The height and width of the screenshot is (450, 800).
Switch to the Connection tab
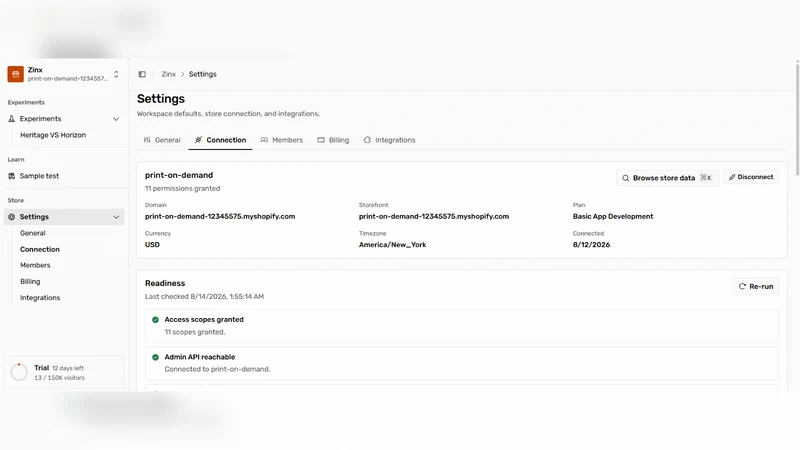click(x=220, y=140)
